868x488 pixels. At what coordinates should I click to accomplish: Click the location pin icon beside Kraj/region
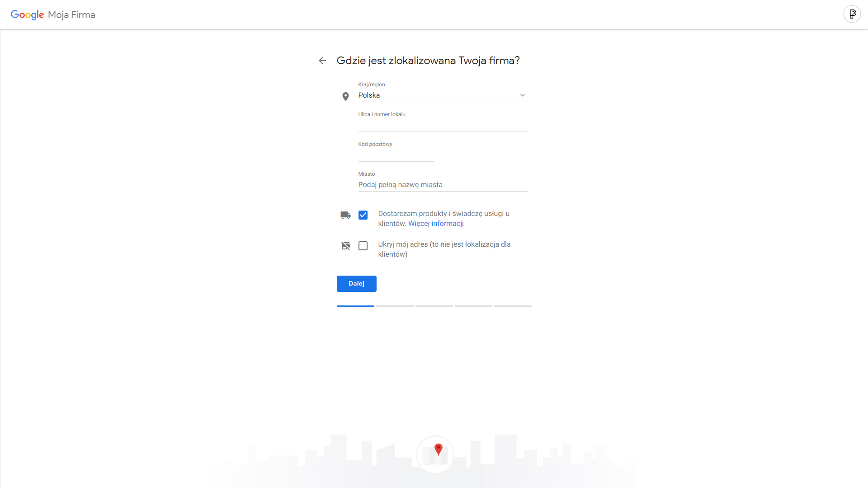(x=345, y=96)
